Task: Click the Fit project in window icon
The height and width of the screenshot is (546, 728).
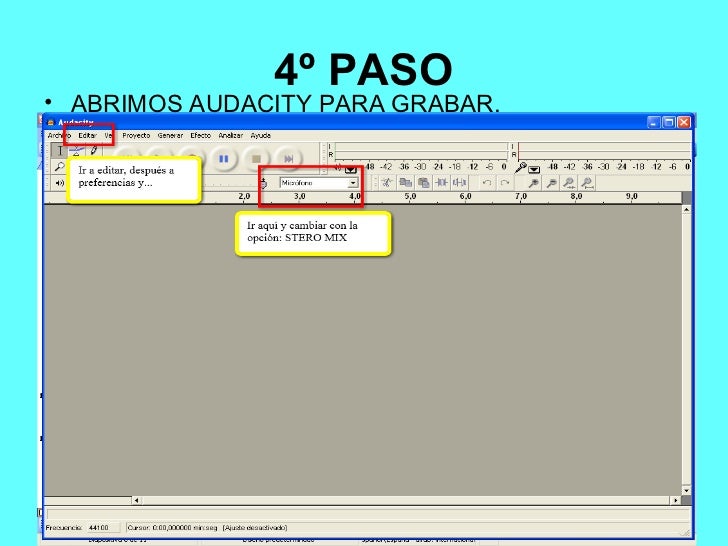Action: pyautogui.click(x=587, y=183)
